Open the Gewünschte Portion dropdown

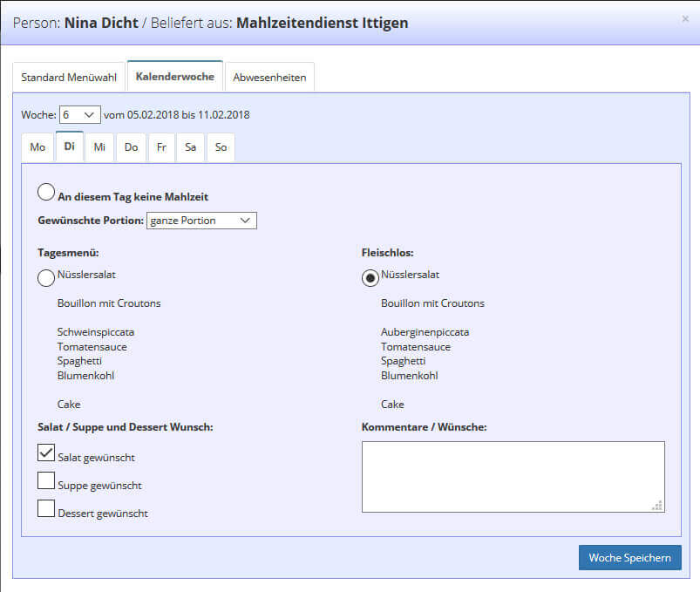pos(201,221)
